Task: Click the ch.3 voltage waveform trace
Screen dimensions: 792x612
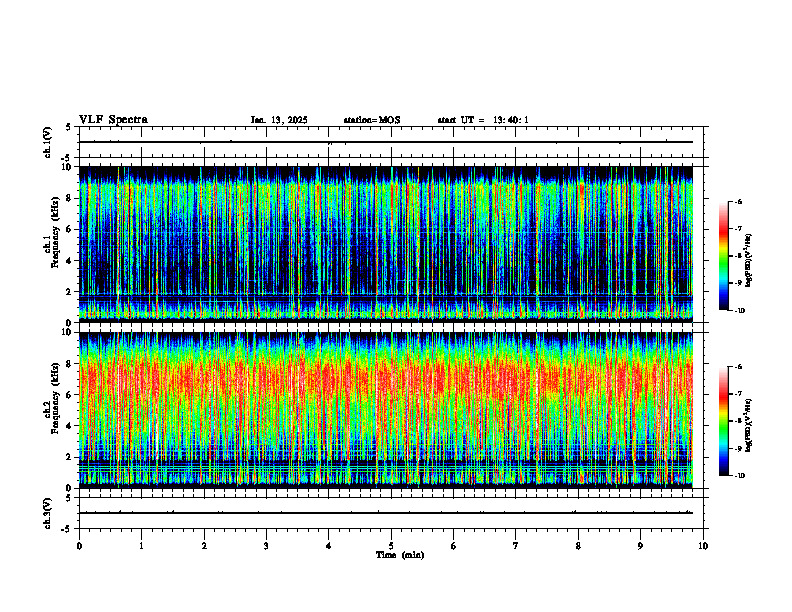Action: tap(386, 513)
